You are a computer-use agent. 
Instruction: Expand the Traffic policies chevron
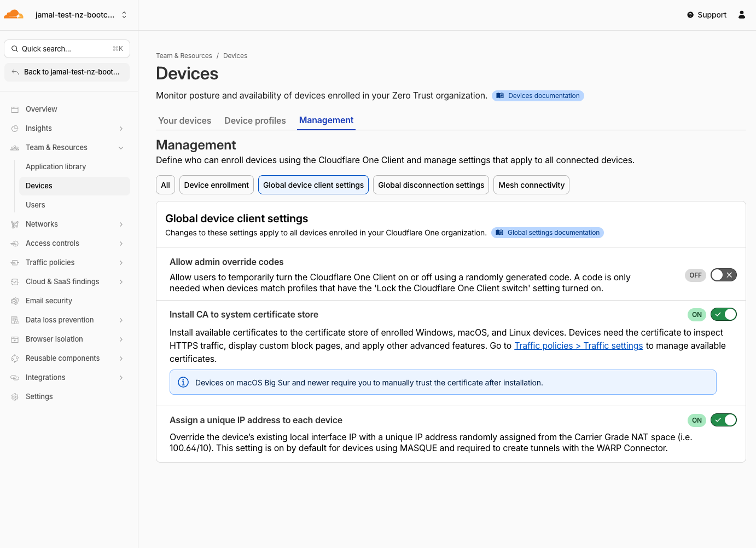pos(121,263)
